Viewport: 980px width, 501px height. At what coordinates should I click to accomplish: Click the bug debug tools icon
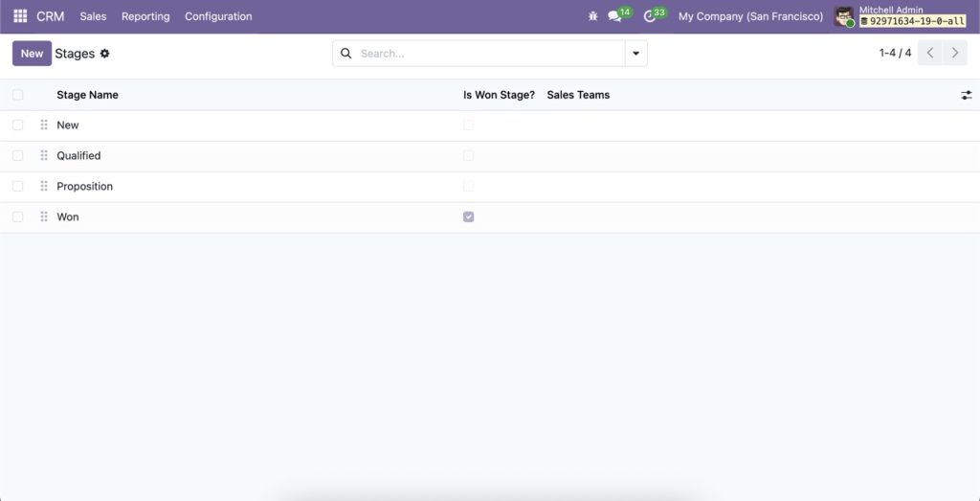click(593, 16)
